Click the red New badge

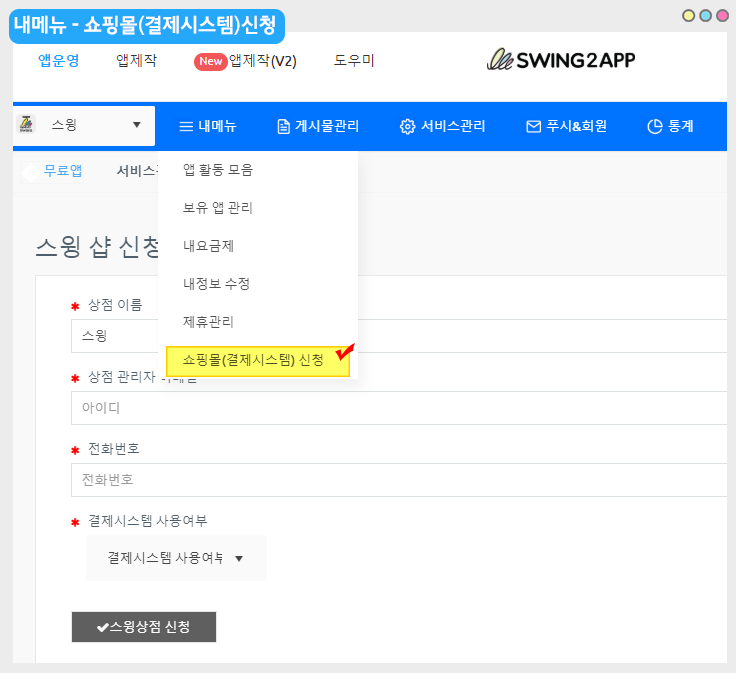(210, 61)
